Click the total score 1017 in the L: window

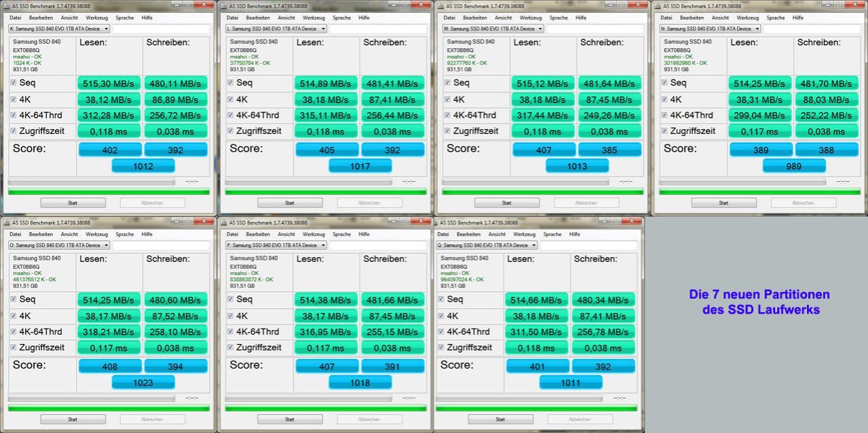(x=360, y=166)
